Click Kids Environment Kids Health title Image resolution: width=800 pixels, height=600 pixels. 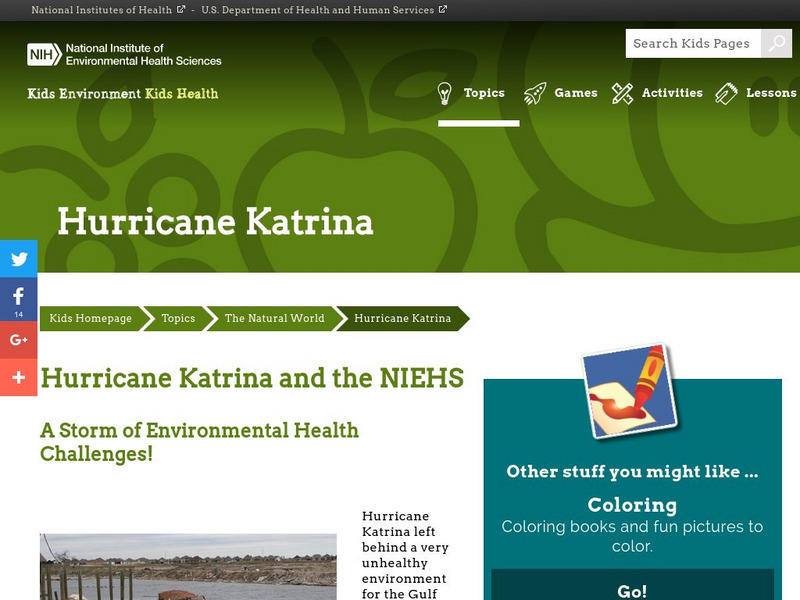122,93
